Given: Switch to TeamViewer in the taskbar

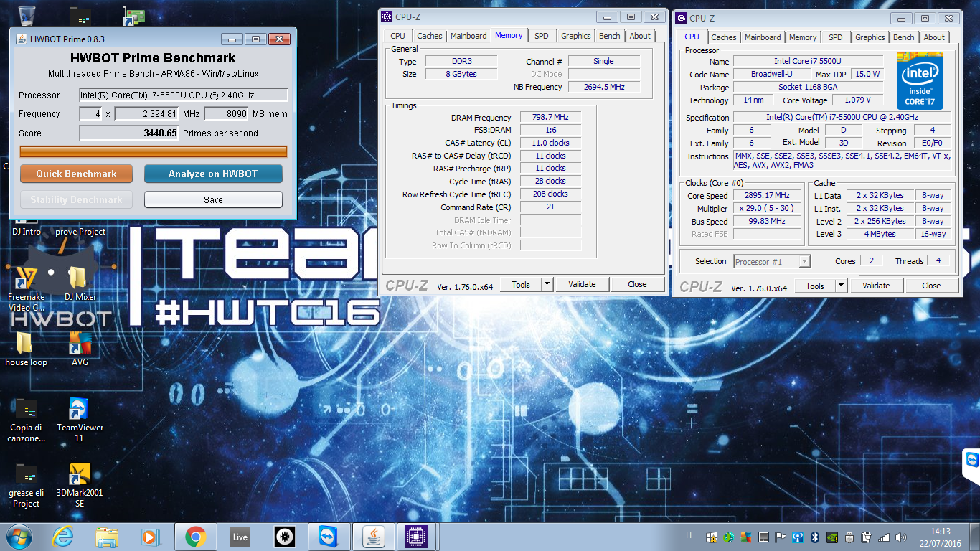Looking at the screenshot, I should [329, 536].
